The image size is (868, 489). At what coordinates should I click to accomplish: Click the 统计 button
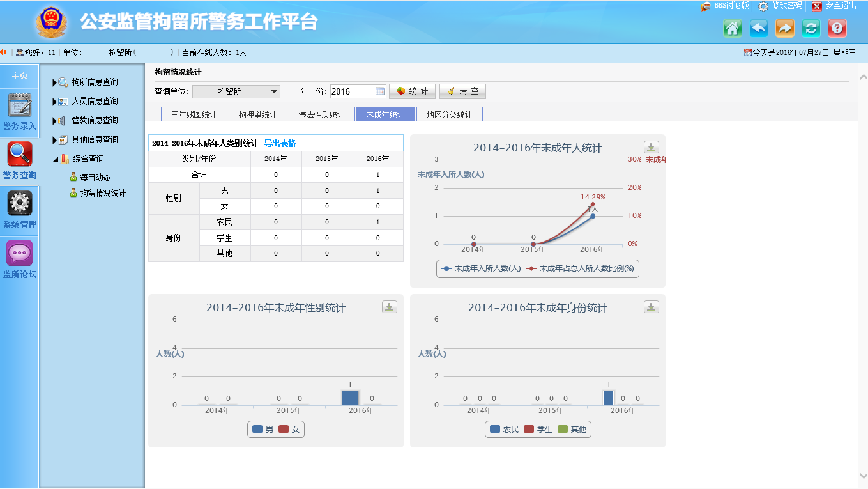pos(413,91)
